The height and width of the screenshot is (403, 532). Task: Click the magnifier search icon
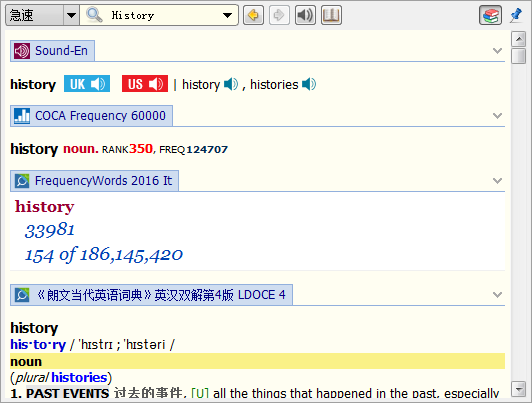(x=94, y=15)
